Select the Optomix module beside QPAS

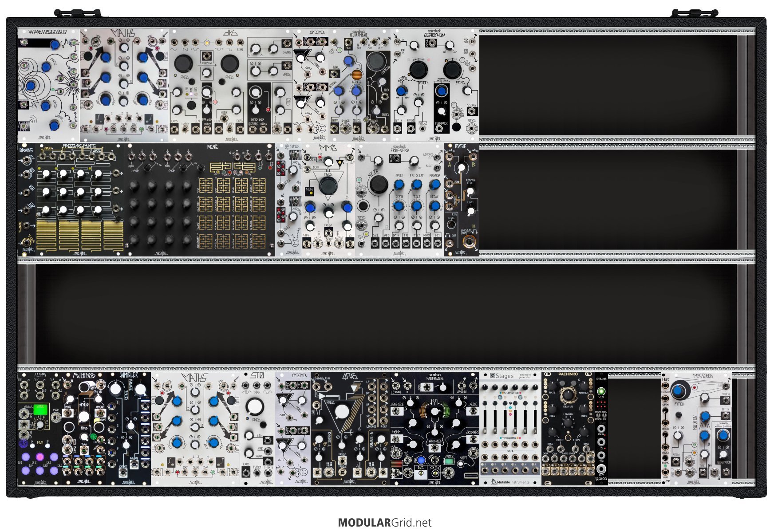click(x=293, y=429)
